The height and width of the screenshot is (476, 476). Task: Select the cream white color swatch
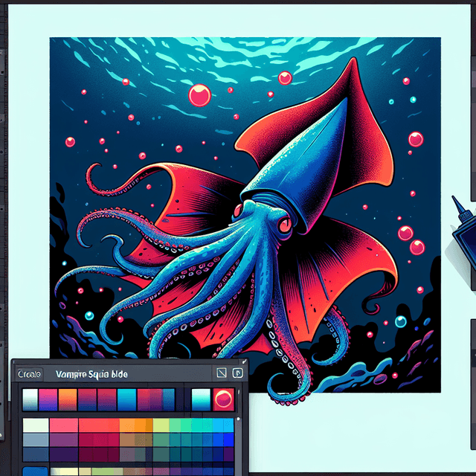[x=36, y=425]
